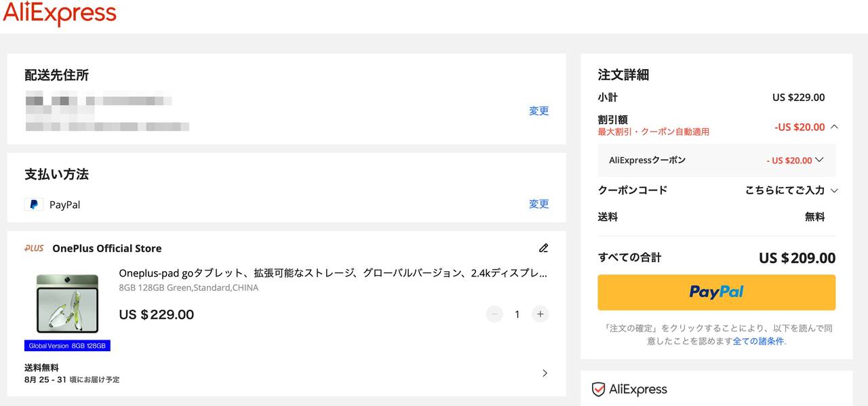Increase item quantity with the plus button

(540, 314)
